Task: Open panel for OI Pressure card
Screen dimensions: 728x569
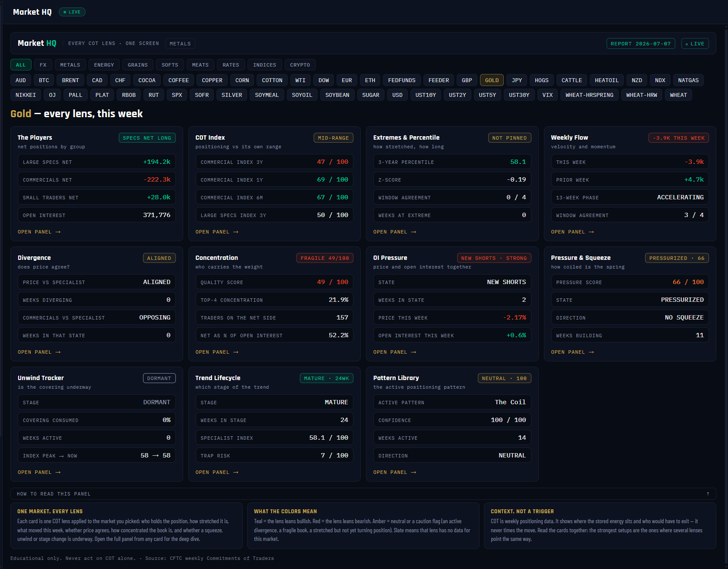Action: [x=395, y=352]
